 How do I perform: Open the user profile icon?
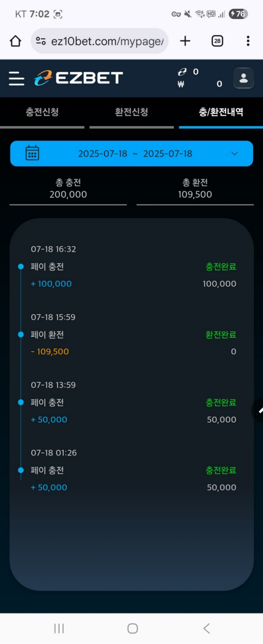pos(243,78)
